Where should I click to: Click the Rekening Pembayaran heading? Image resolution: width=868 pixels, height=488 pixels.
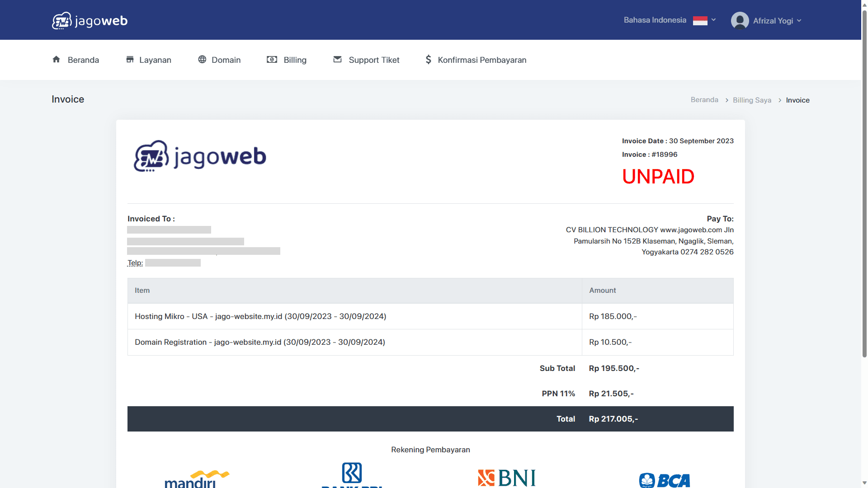pos(430,450)
